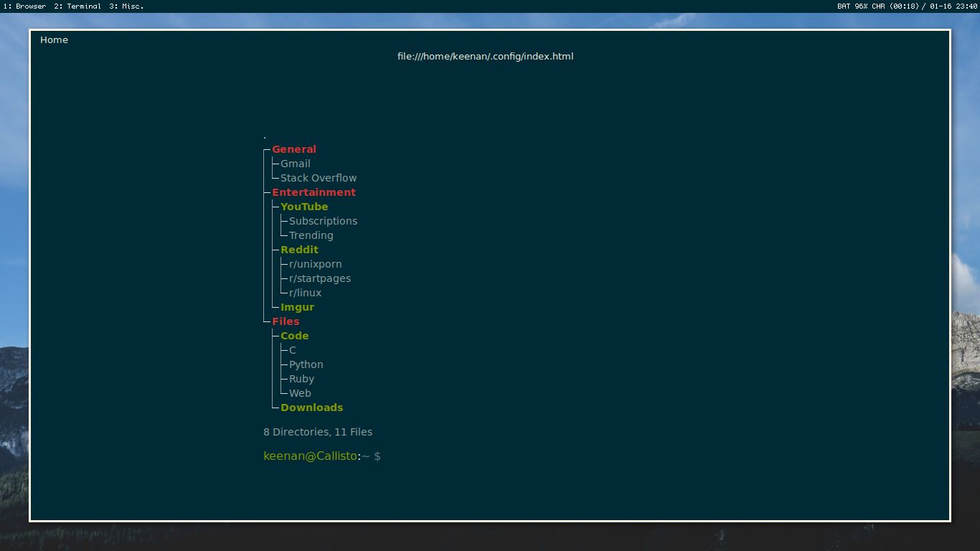Select the Files tree heading
980x551 pixels.
pyautogui.click(x=286, y=321)
